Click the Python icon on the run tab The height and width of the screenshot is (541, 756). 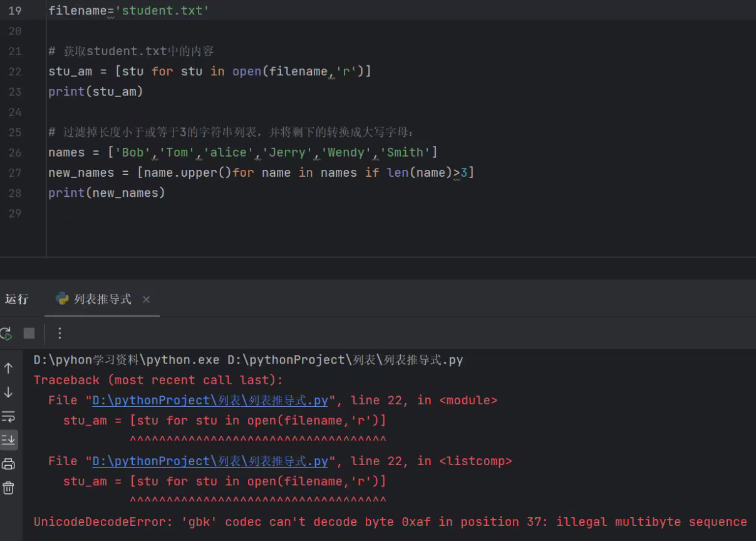tap(62, 299)
